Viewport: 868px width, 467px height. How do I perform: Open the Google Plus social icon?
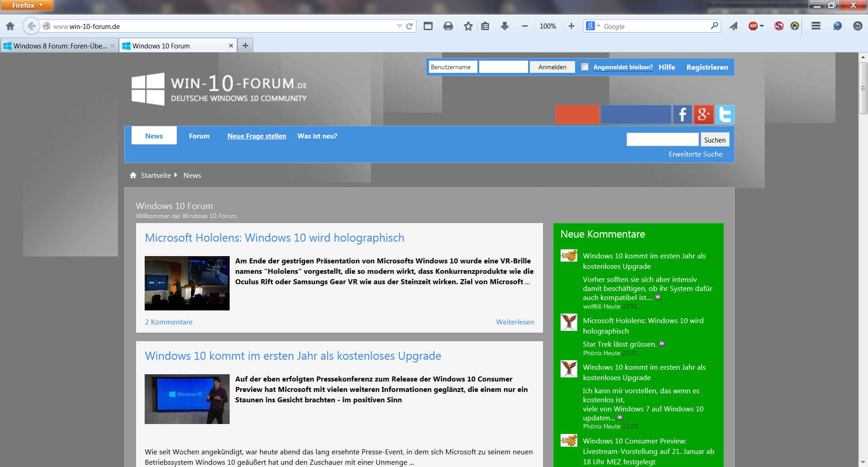(x=703, y=114)
